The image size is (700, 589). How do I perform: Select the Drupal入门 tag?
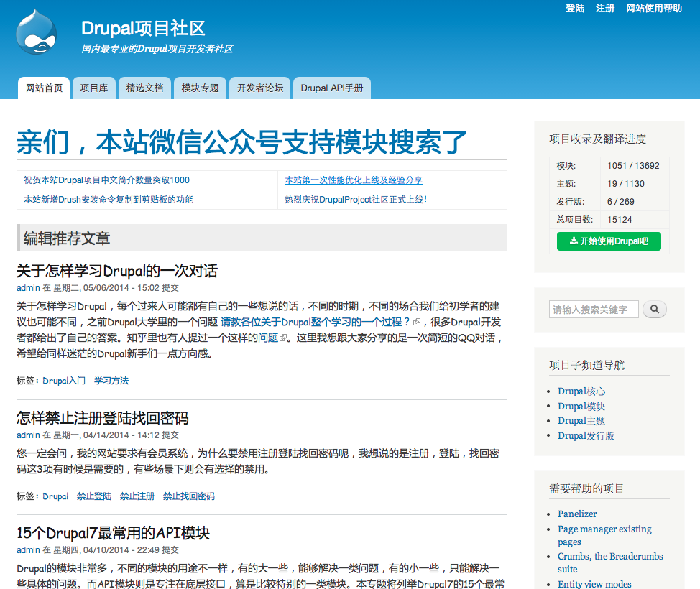tap(64, 381)
